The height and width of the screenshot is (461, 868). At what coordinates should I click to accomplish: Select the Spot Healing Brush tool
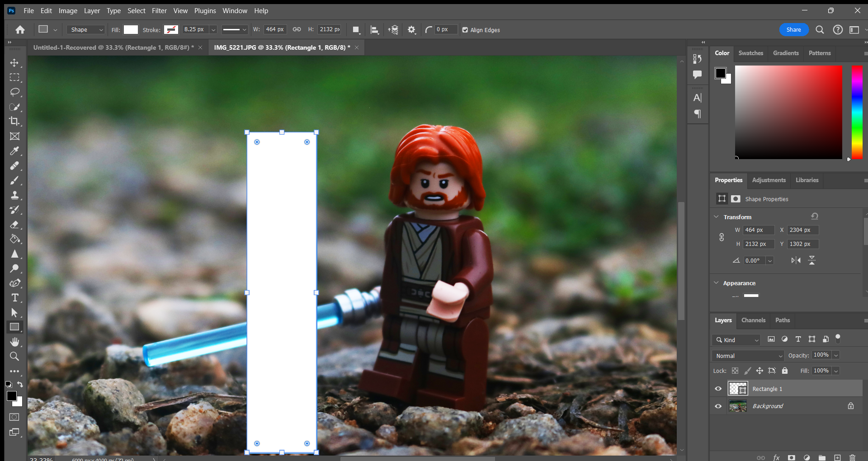pos(14,165)
